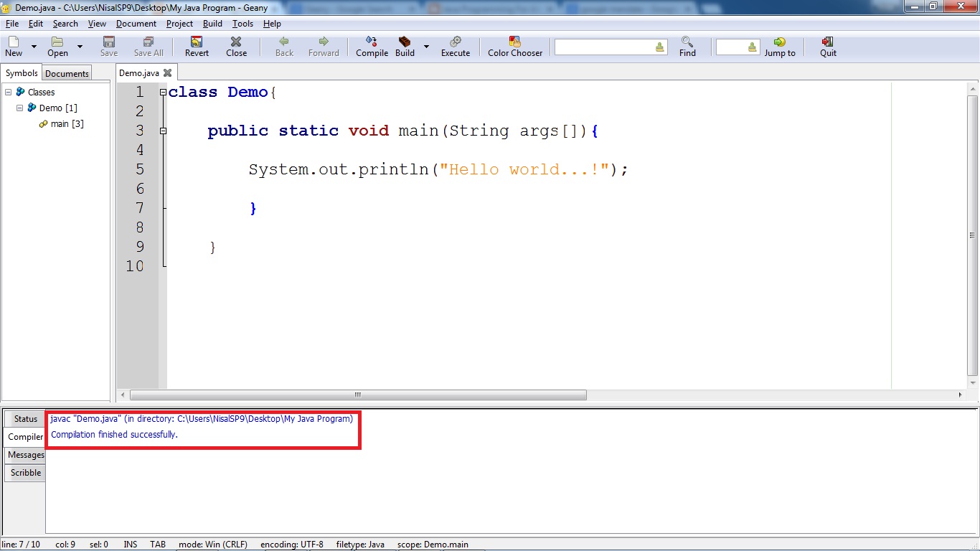Open the Search menu
The width and height of the screenshot is (980, 551).
(x=65, y=24)
